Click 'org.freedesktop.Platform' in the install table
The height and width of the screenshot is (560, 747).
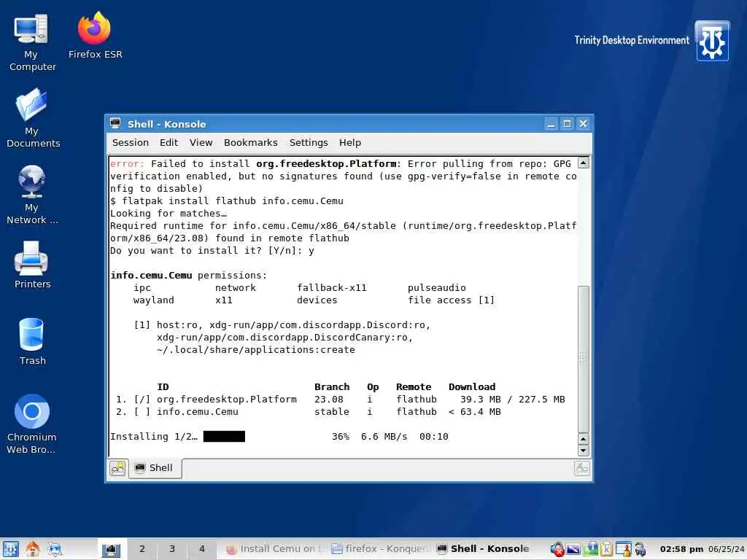[227, 399]
